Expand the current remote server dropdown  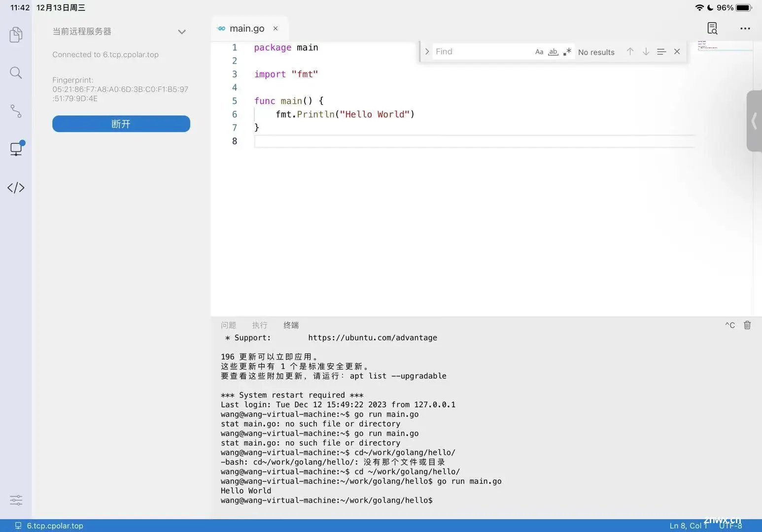click(x=182, y=32)
